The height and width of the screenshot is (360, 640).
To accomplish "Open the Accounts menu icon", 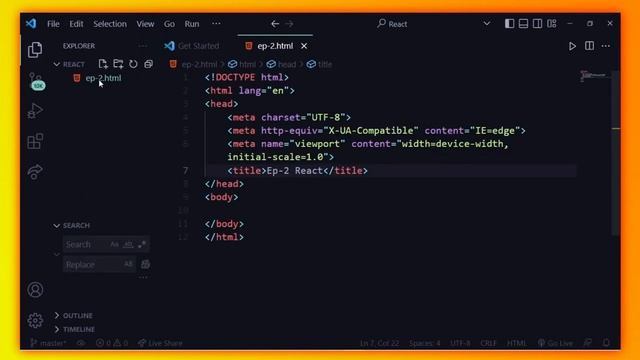I will point(35,289).
